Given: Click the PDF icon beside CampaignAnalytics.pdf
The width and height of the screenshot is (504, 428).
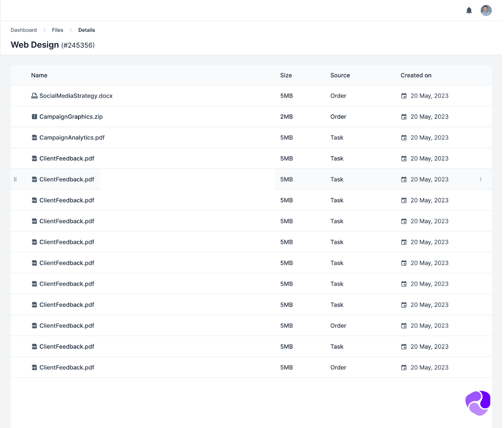Looking at the screenshot, I should pyautogui.click(x=34, y=137).
